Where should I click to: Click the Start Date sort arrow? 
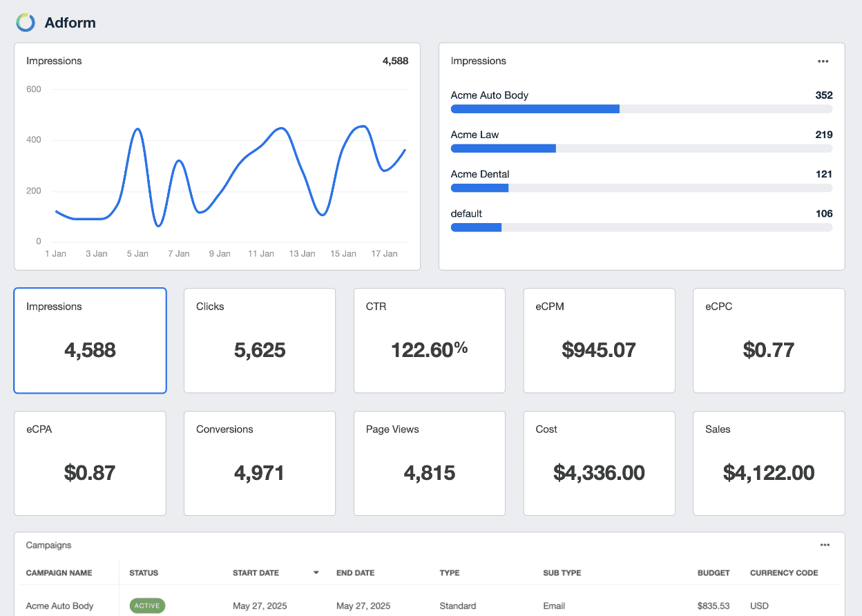point(316,572)
